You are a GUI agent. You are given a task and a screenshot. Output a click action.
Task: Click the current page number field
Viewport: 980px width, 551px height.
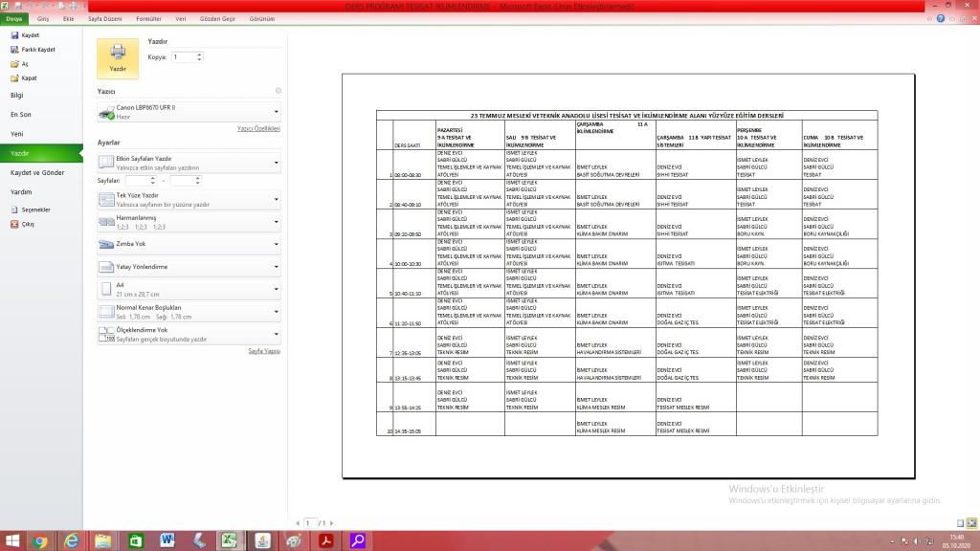point(311,523)
